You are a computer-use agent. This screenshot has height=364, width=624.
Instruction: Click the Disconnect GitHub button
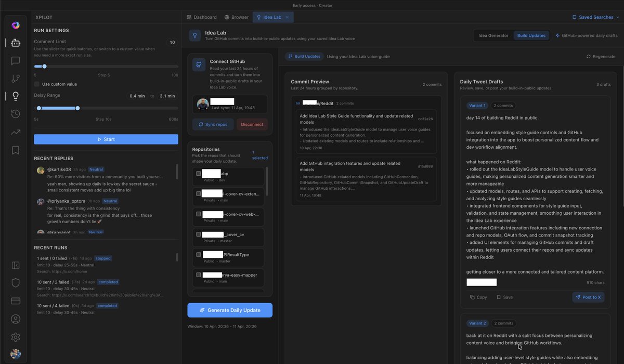[252, 125]
